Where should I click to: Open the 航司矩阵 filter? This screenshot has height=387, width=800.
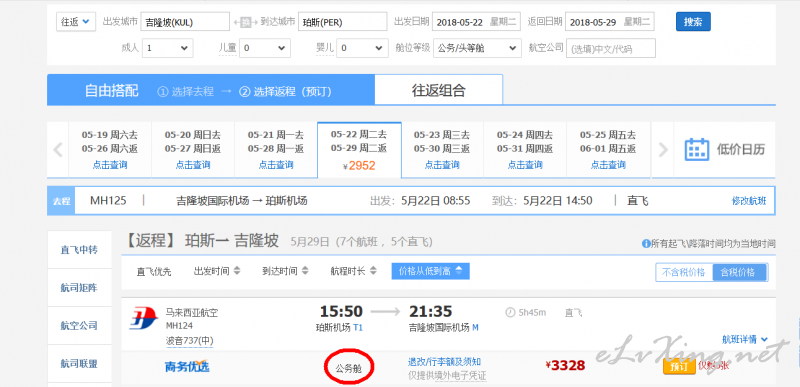[79, 288]
